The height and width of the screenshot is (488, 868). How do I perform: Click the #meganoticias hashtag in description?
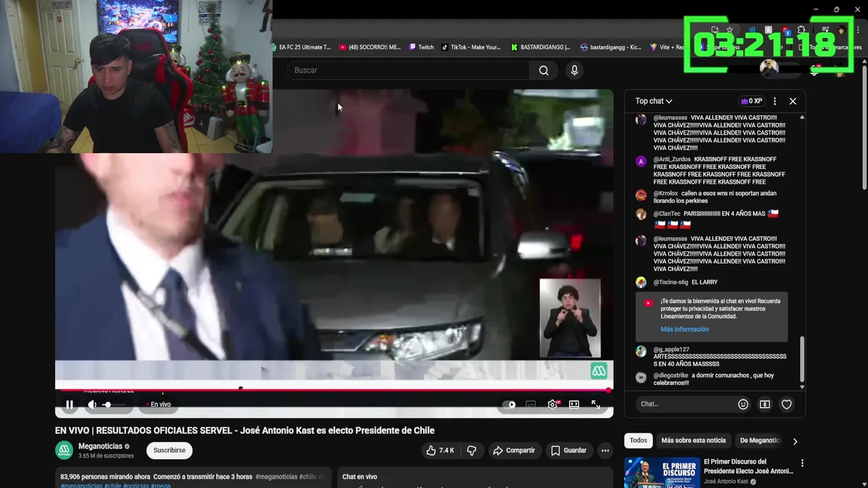pyautogui.click(x=276, y=477)
